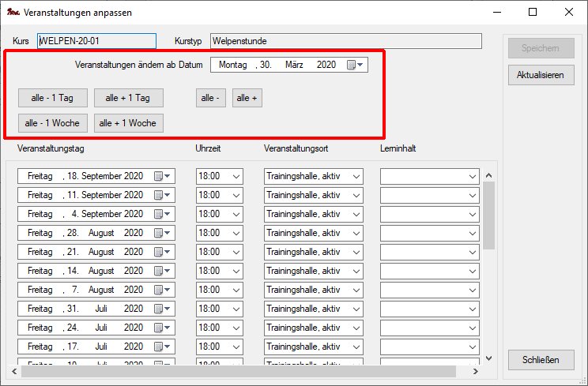The width and height of the screenshot is (588, 386).
Task: Shift all events with 'alle - 1 Woche'
Action: coord(52,123)
